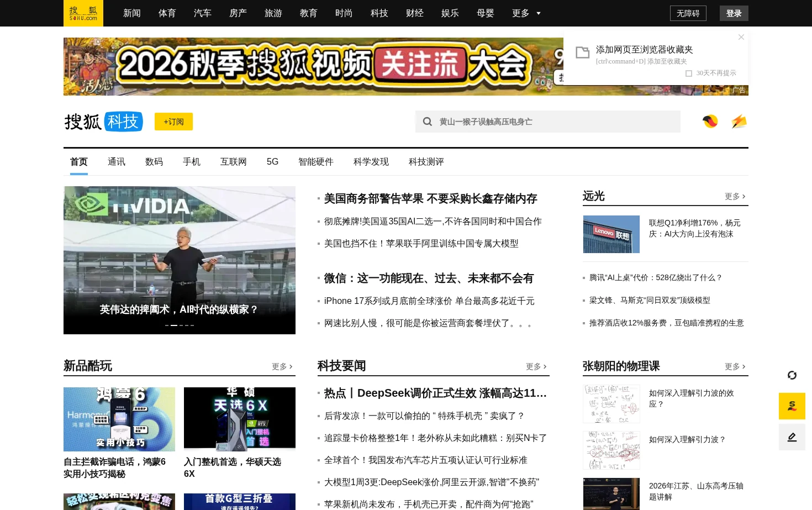812x510 pixels.
Task: Open 更多 link for 新品酷玩 section
Action: tap(282, 366)
